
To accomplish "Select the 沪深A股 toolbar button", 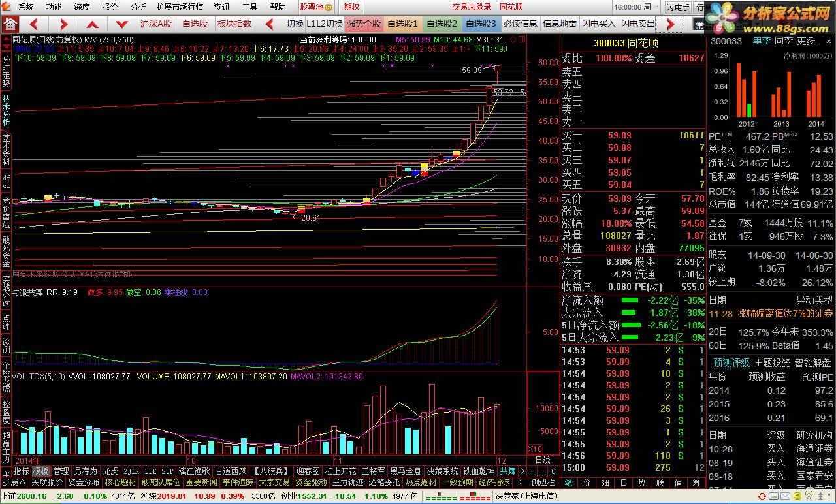I will 157,24.
